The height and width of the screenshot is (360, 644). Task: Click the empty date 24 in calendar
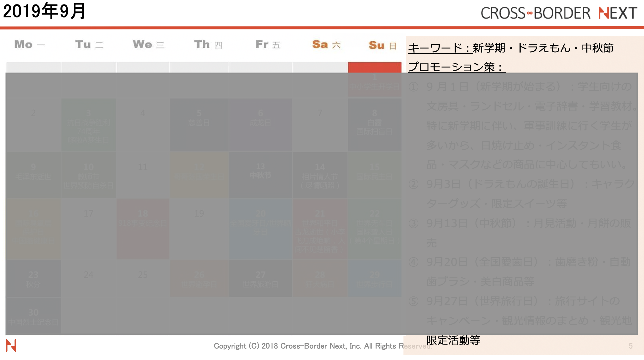88,275
